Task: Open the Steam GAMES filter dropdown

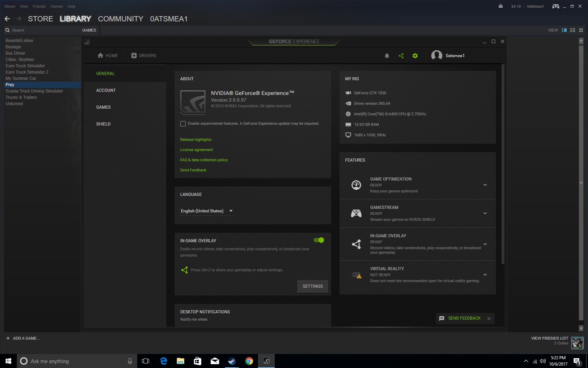Action: (89, 30)
